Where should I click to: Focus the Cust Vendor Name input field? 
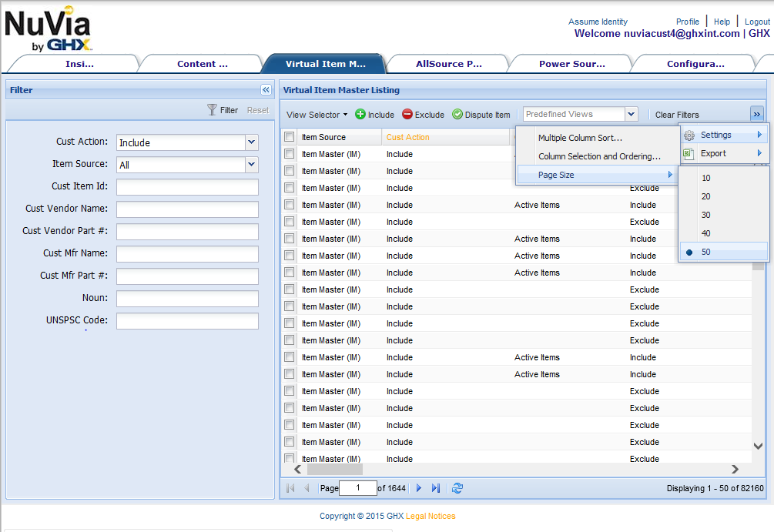pyautogui.click(x=187, y=209)
